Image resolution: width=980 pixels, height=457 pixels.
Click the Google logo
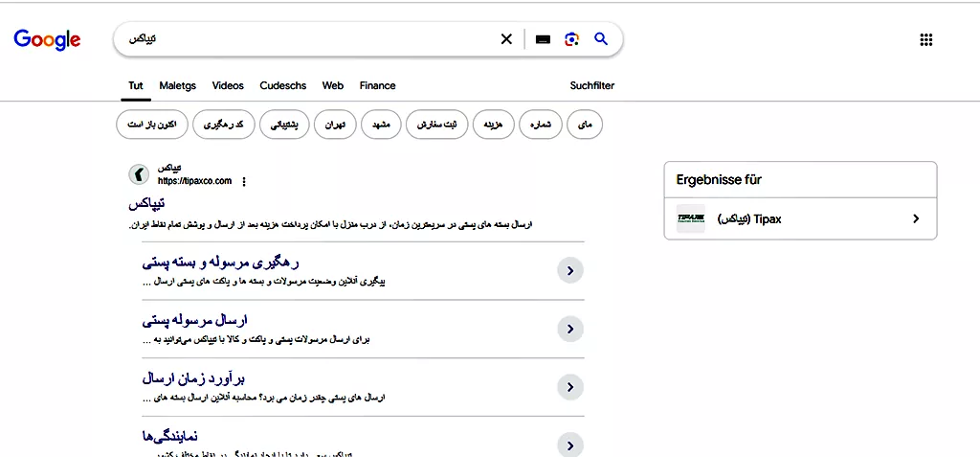tap(48, 39)
